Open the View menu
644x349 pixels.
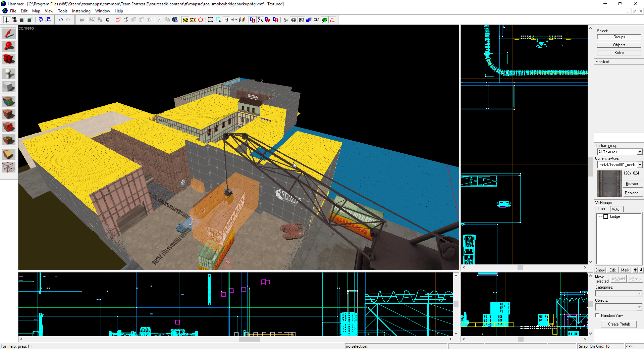49,11
